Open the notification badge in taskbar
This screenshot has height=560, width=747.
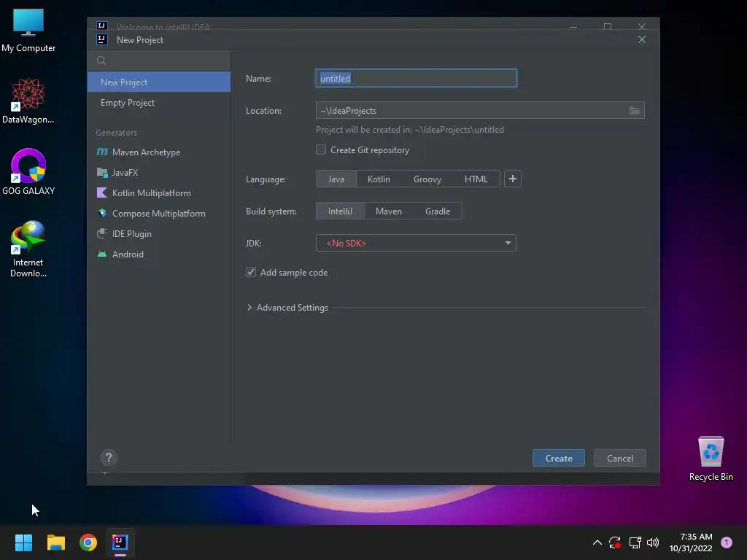tap(726, 542)
